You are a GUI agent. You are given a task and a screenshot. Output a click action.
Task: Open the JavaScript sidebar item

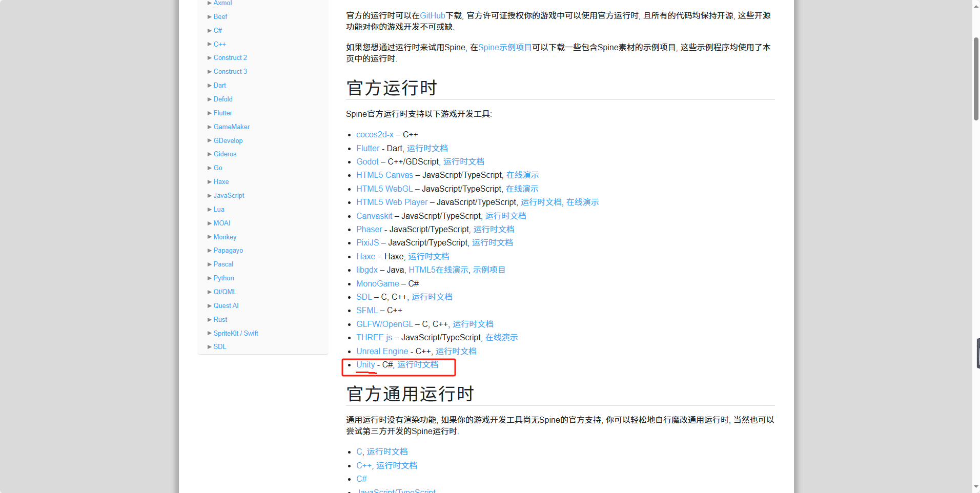point(229,195)
